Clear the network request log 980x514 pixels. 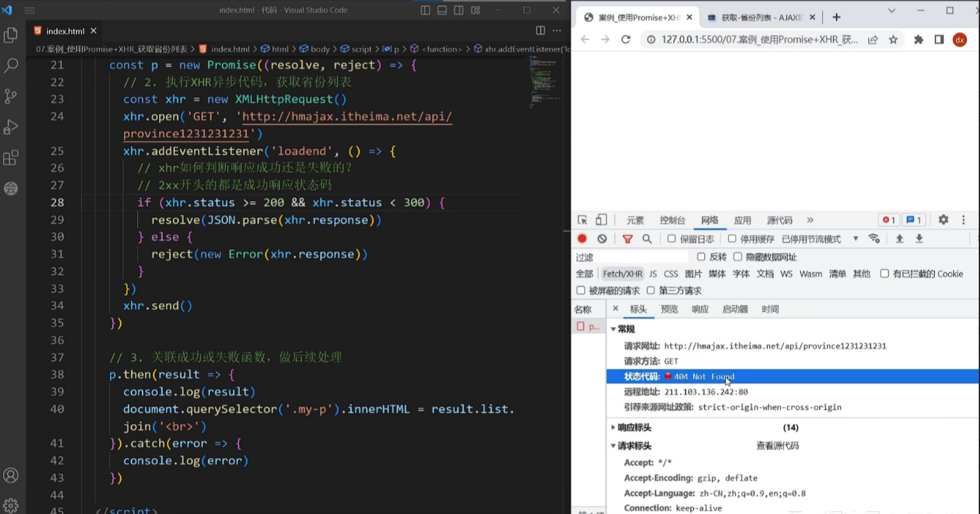point(602,239)
